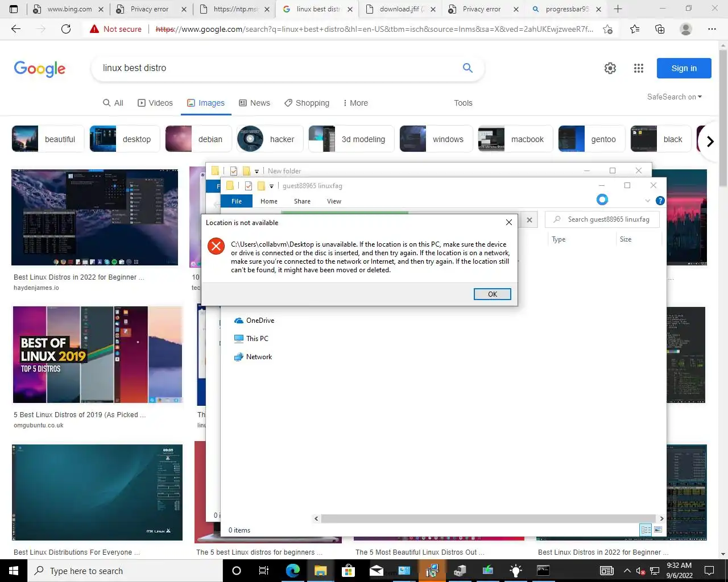Open Microsoft Edge from taskbar

coord(292,571)
